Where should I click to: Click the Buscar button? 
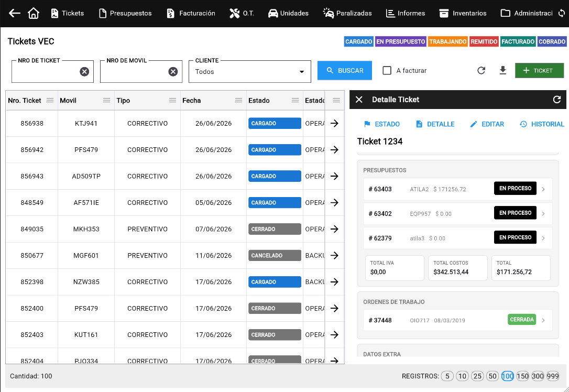[345, 70]
